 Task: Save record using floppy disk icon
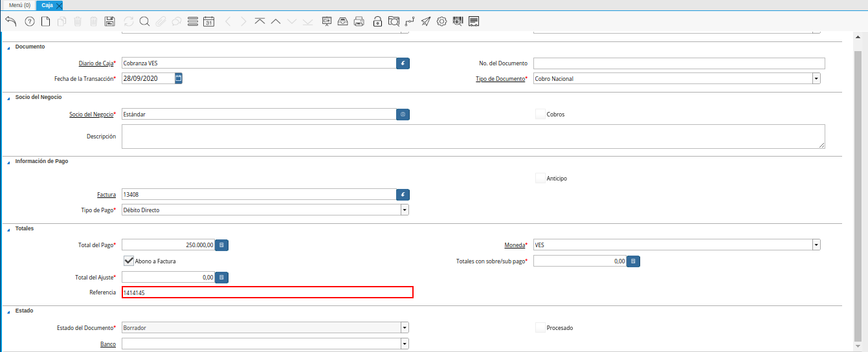click(x=109, y=21)
